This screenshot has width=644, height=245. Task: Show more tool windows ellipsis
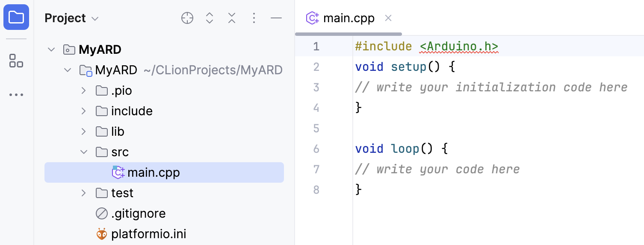(x=16, y=95)
